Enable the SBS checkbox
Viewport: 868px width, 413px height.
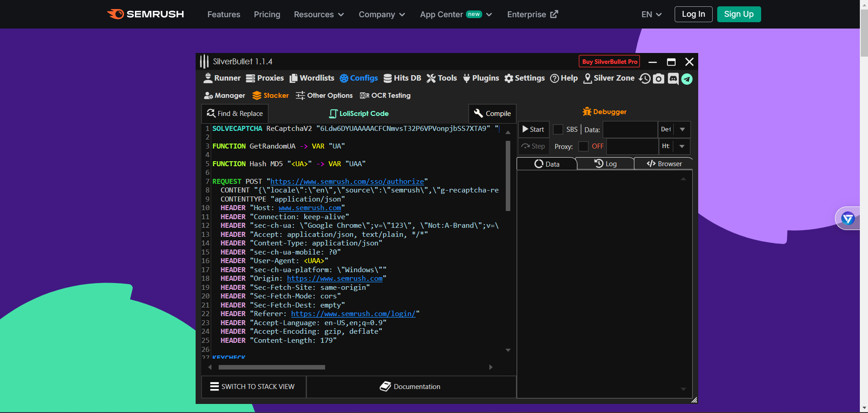[x=558, y=130]
